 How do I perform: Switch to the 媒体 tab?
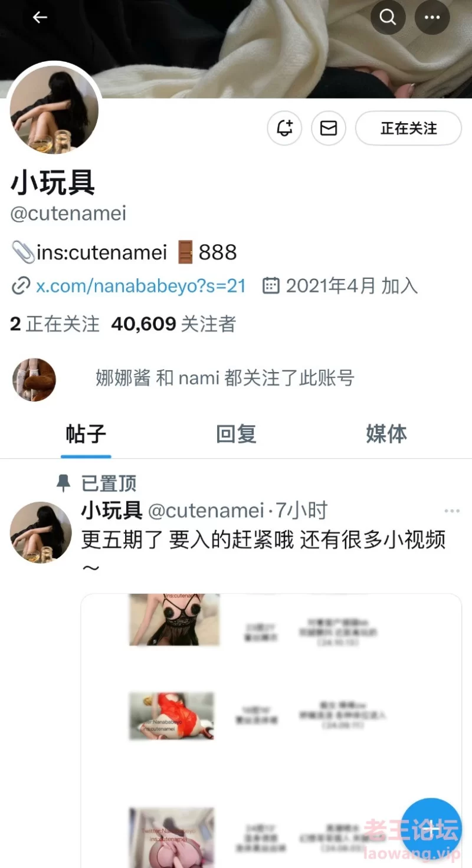(386, 434)
